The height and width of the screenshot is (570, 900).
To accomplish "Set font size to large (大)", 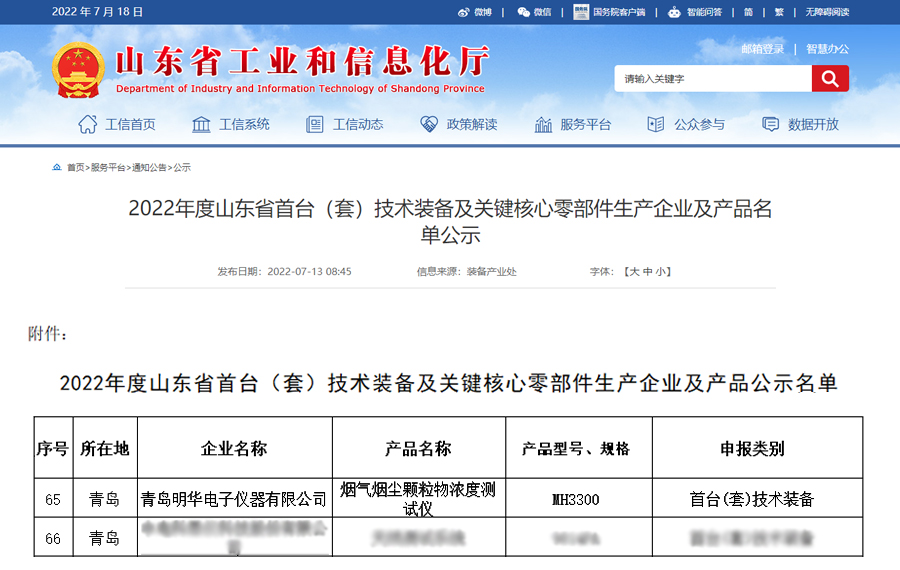I will pyautogui.click(x=632, y=271).
